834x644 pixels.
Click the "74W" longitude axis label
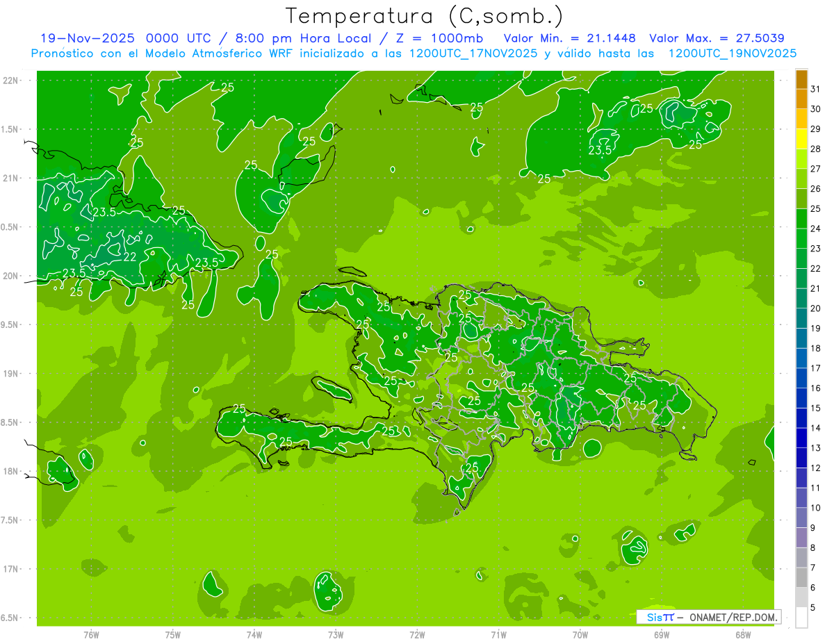(254, 634)
